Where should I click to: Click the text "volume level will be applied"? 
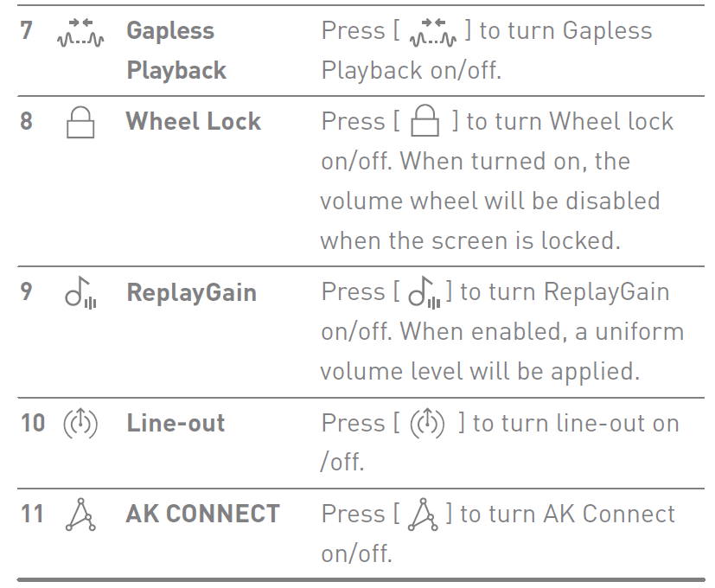pos(479,371)
